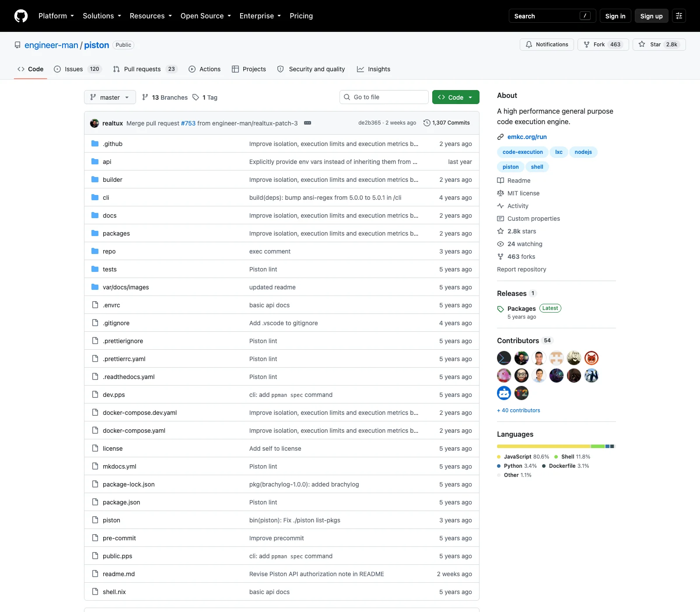Click the link icon next to emkc.org/run
The width and height of the screenshot is (700, 612).
coord(500,137)
